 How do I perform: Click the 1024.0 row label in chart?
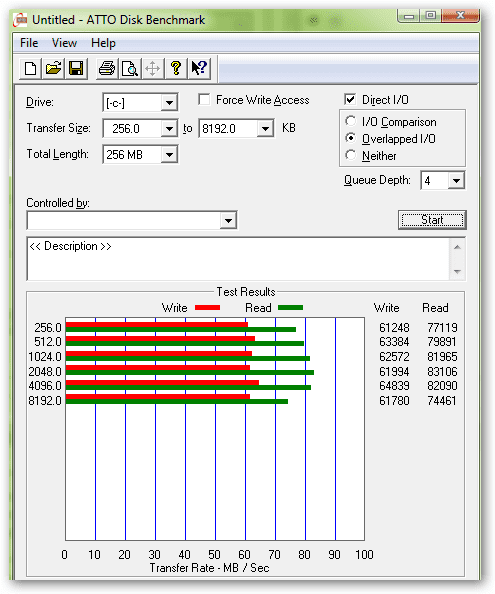click(45, 356)
